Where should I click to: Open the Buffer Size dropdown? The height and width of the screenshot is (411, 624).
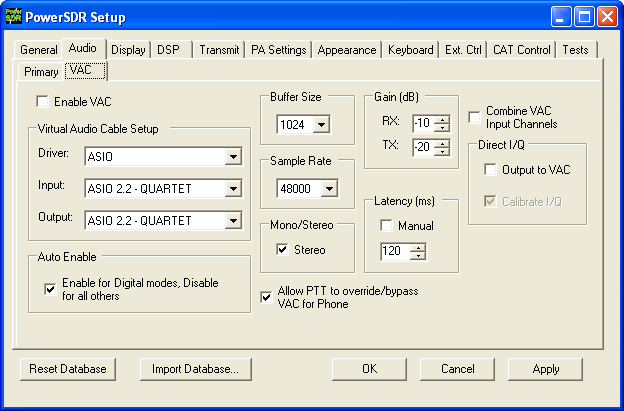click(321, 125)
